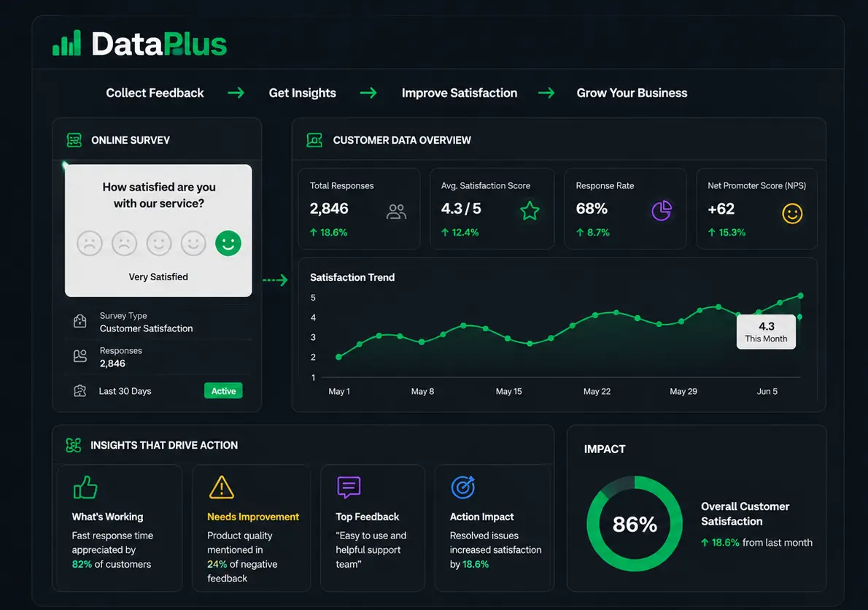Viewport: 868px width, 610px height.
Task: Select the very dissatisfied frowning face
Action: [x=90, y=243]
